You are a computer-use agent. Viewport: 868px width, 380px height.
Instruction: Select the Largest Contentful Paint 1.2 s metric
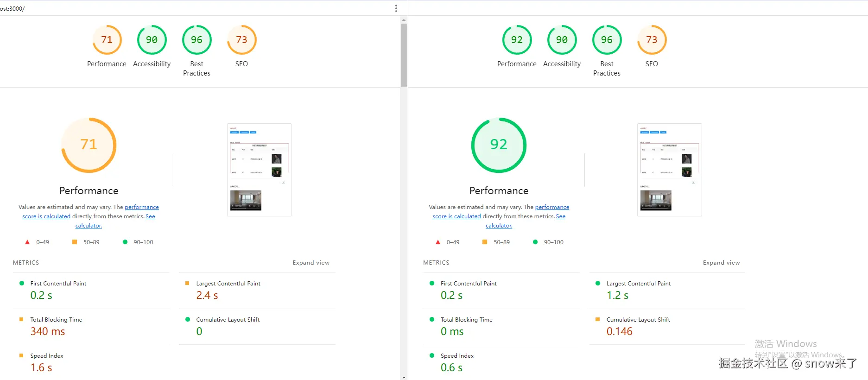click(x=667, y=291)
